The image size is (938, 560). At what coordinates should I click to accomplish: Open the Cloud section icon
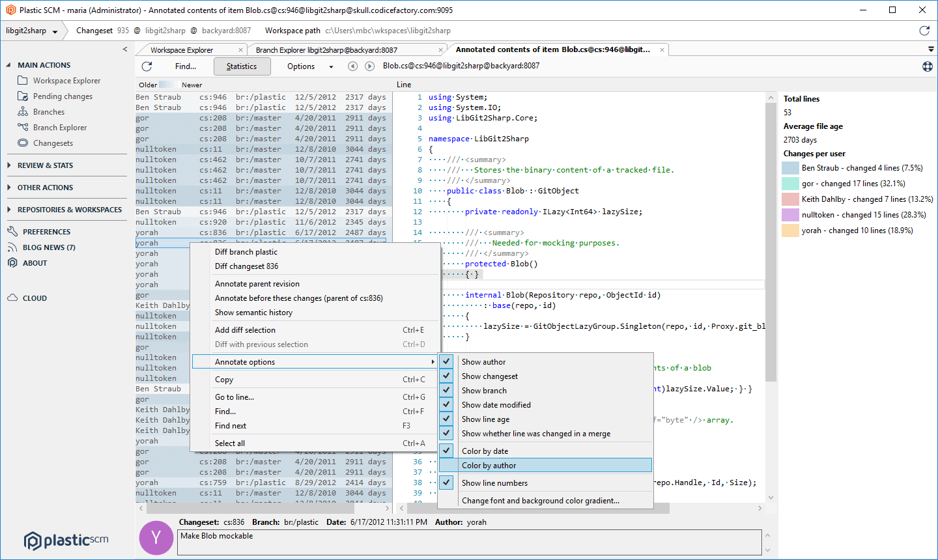pos(12,298)
